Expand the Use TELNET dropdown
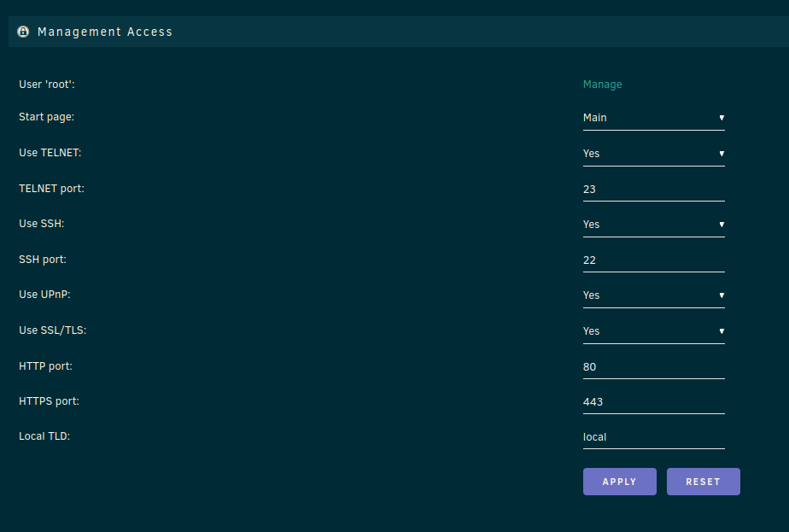This screenshot has width=789, height=532. [x=653, y=154]
